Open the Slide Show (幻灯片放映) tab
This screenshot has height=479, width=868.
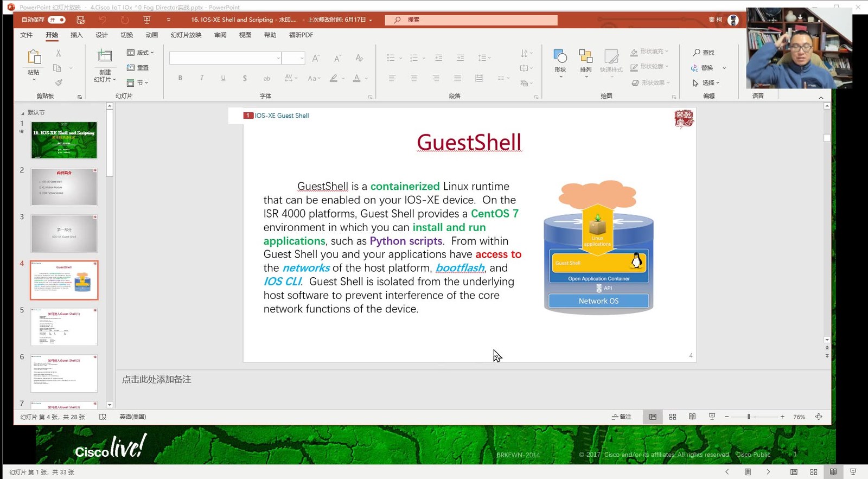point(186,35)
